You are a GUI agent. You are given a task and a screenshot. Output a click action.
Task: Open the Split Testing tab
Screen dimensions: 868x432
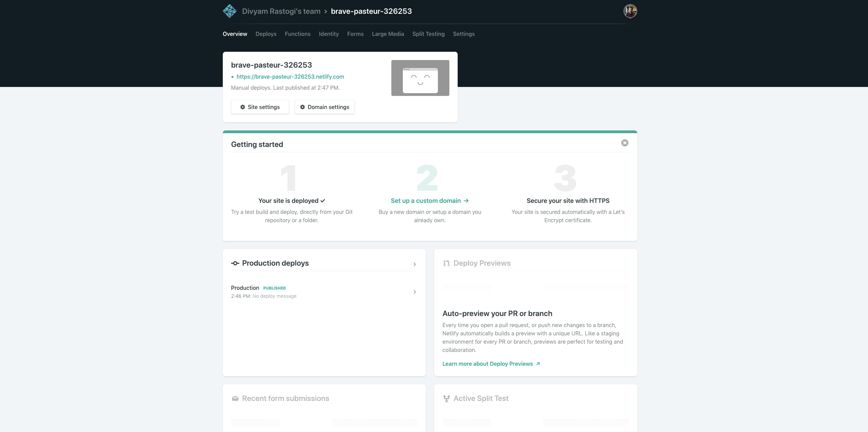pyautogui.click(x=428, y=34)
